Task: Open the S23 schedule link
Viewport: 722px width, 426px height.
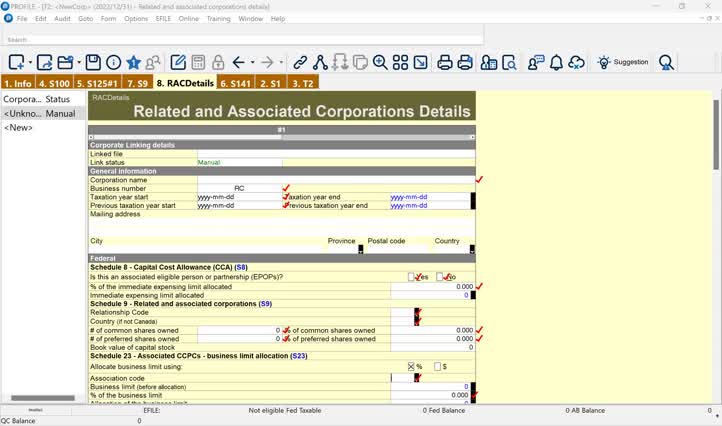Action: tap(298, 355)
